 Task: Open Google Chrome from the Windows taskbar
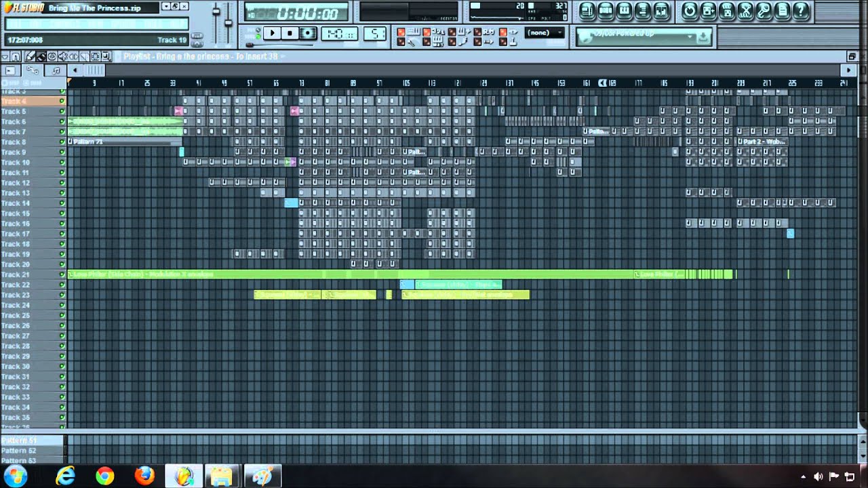pyautogui.click(x=105, y=476)
